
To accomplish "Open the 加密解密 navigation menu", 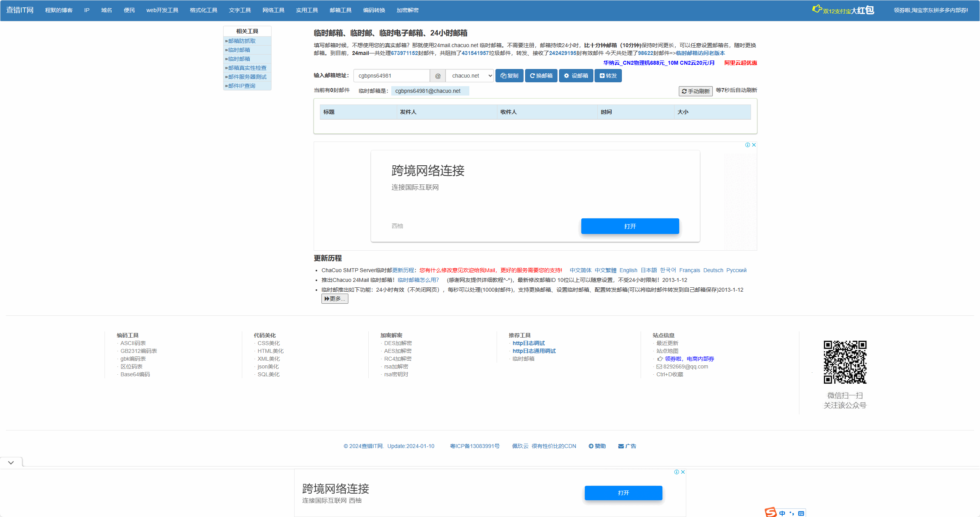I will pos(407,10).
